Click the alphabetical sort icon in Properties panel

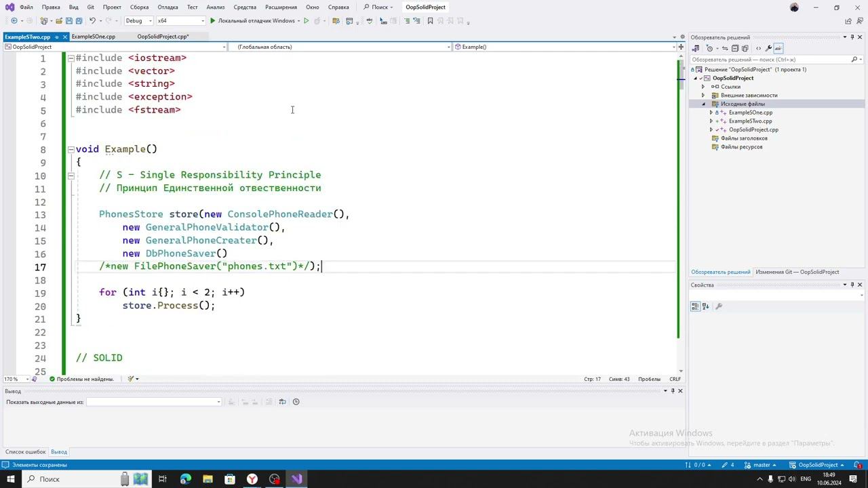click(x=705, y=306)
